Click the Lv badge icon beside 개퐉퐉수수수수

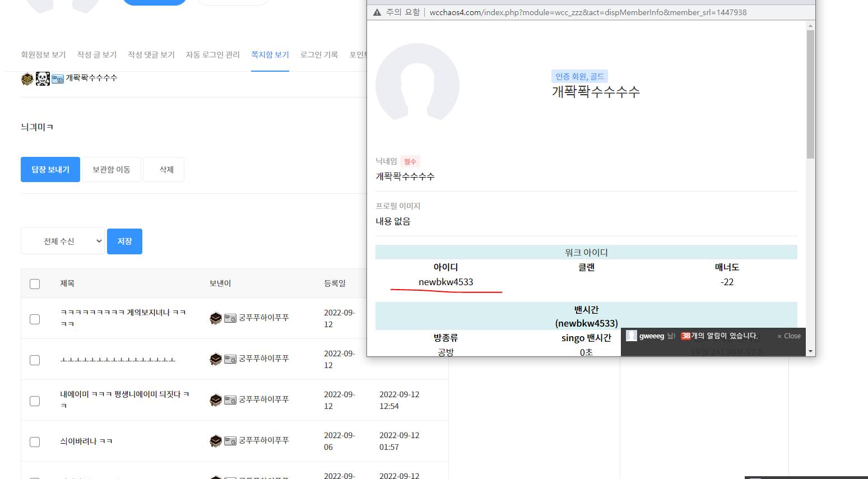click(58, 79)
